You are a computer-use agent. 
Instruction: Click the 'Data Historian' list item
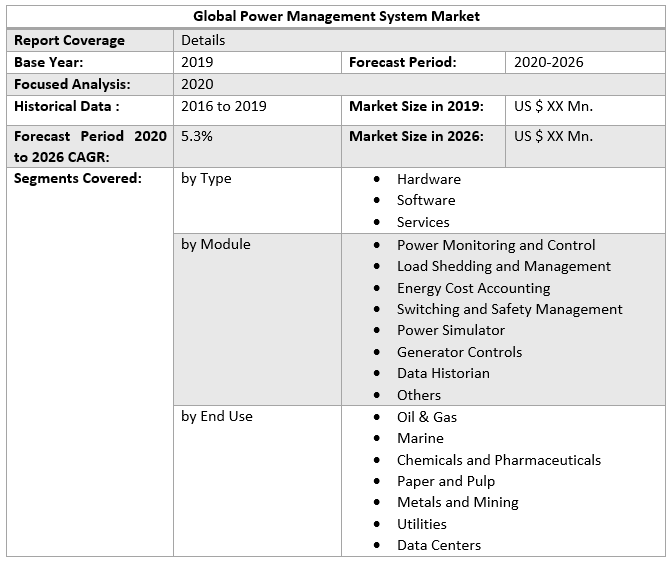(443, 373)
